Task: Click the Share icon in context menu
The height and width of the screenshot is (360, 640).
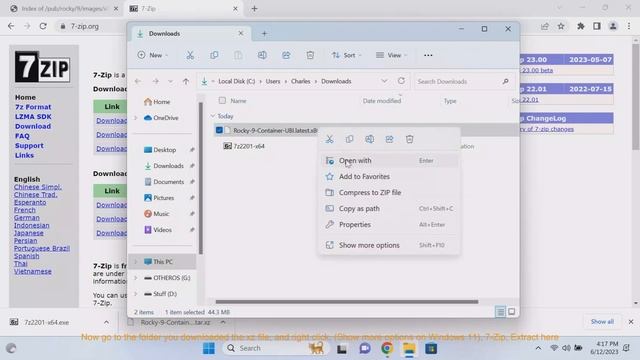Action: coord(389,139)
